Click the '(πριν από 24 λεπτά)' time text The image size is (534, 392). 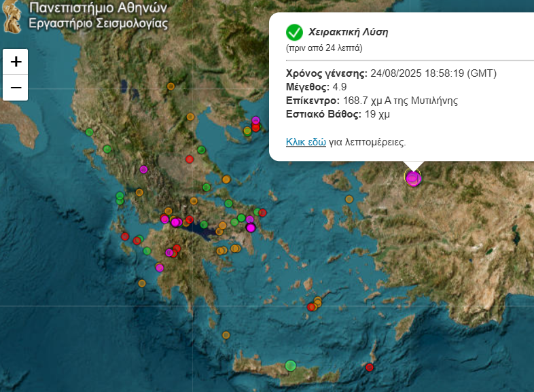pos(324,48)
